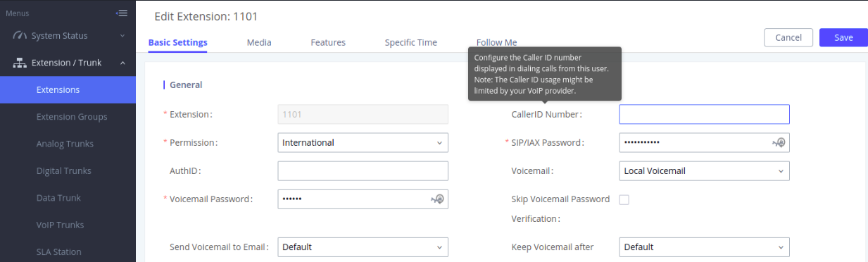Switch to the Basic Settings tab

pyautogui.click(x=177, y=42)
